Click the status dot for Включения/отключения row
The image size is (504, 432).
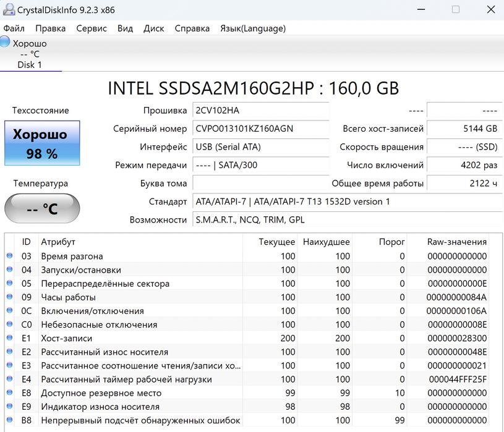click(10, 310)
